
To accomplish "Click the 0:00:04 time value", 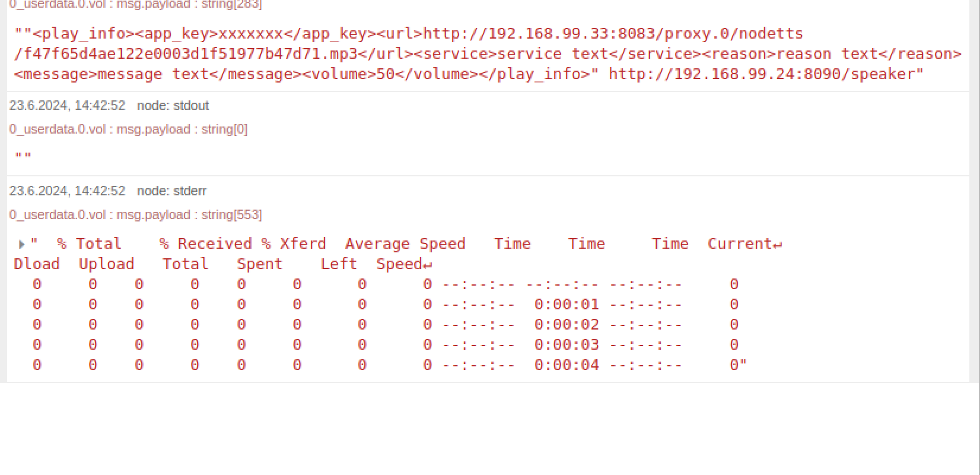I will pyautogui.click(x=567, y=365).
